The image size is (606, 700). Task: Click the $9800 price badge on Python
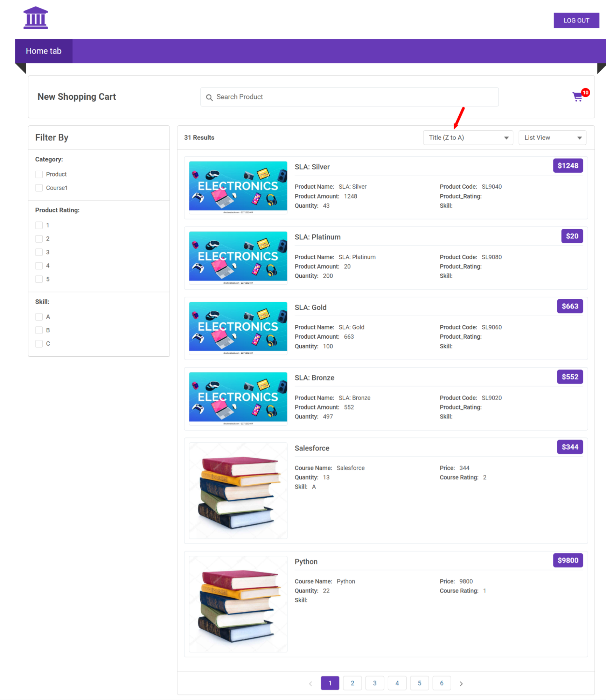coord(567,560)
